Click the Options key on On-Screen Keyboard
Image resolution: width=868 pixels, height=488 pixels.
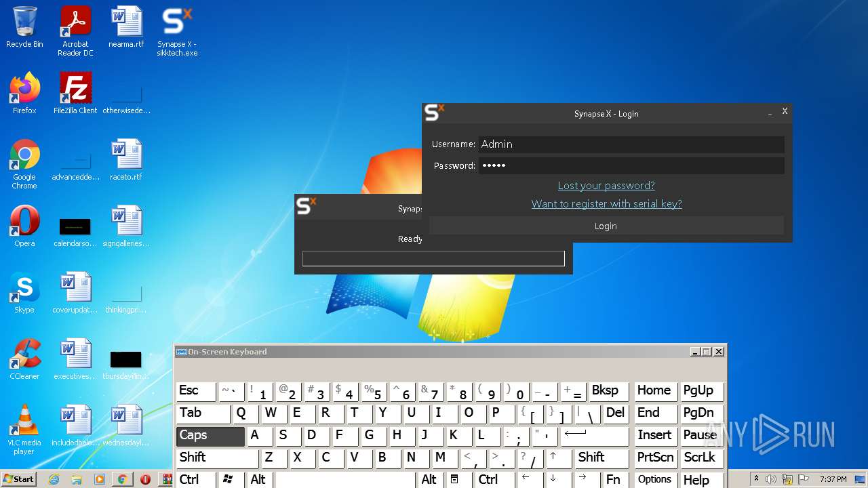click(x=656, y=480)
